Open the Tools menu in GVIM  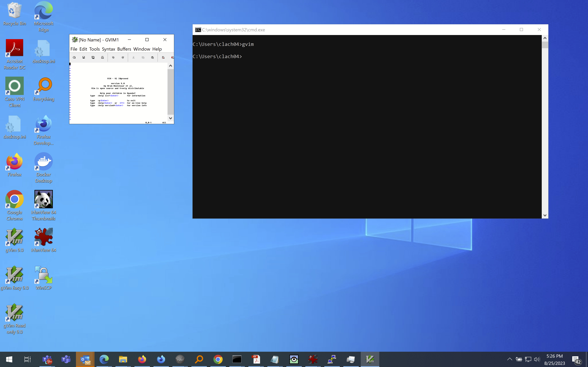pyautogui.click(x=94, y=49)
